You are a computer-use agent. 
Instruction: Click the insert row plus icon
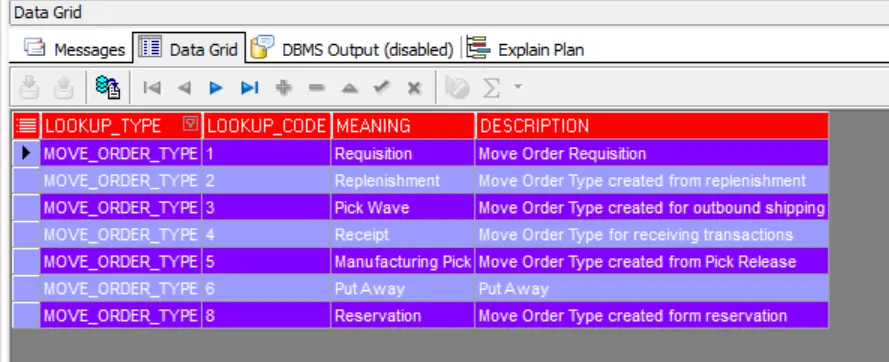point(283,88)
